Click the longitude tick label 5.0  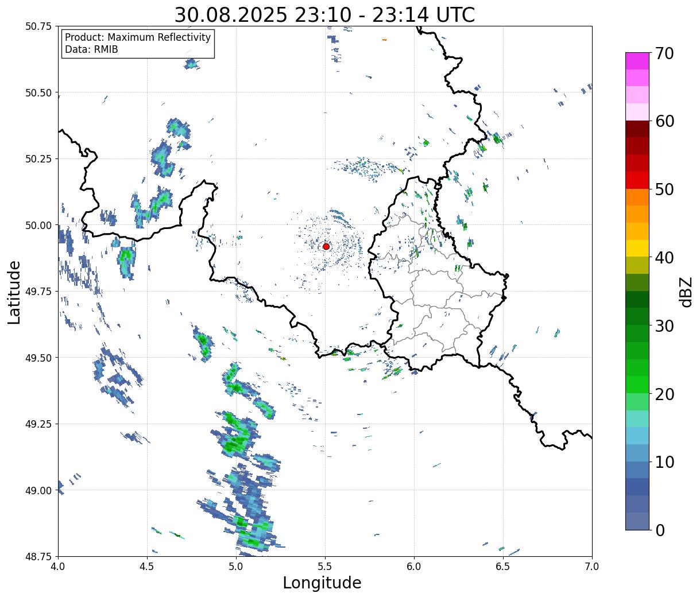(x=236, y=567)
